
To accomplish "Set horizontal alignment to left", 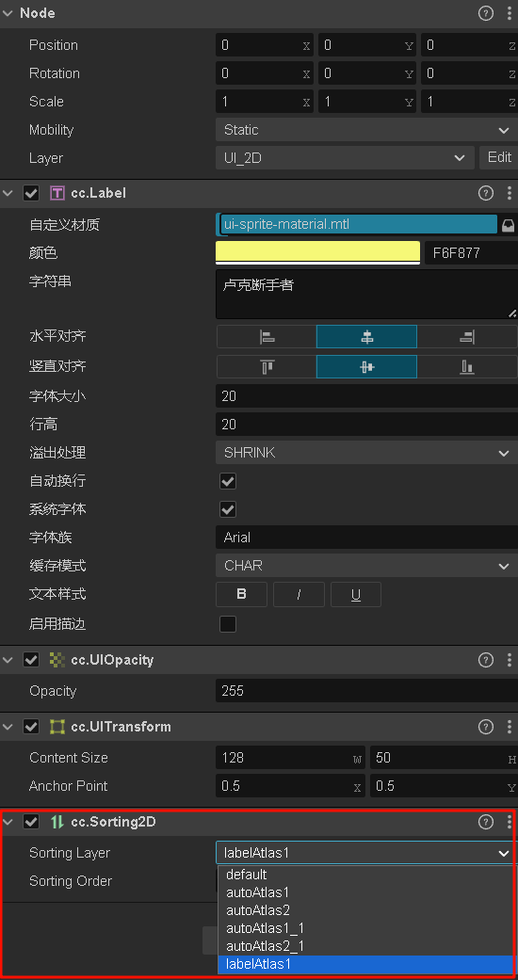I will coord(267,337).
